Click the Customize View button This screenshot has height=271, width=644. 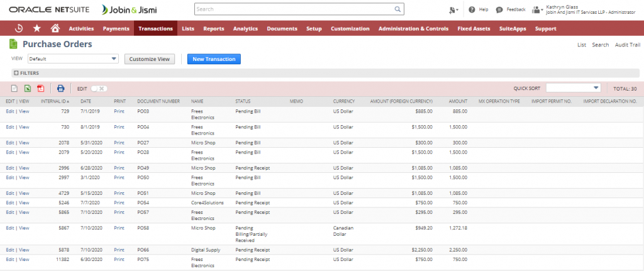[x=149, y=58]
